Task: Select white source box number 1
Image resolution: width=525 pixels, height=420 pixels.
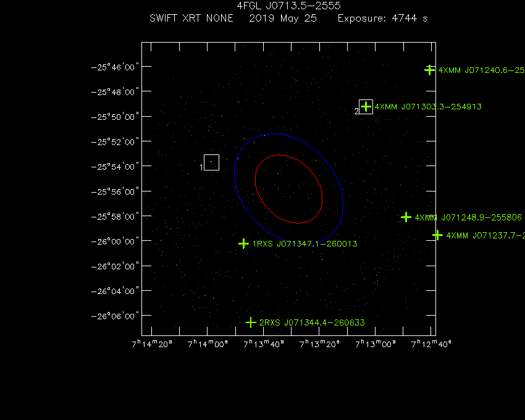Action: coord(212,162)
